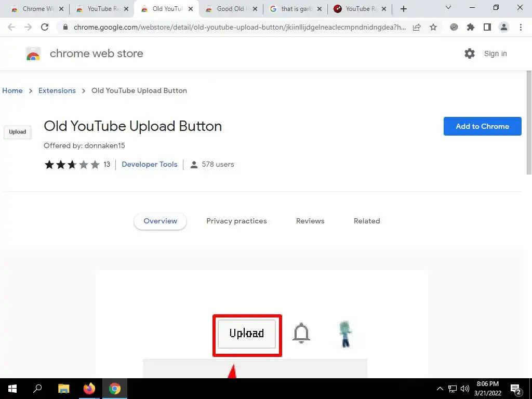The height and width of the screenshot is (399, 532).
Task: Open Windows taskbar search
Action: point(37,389)
